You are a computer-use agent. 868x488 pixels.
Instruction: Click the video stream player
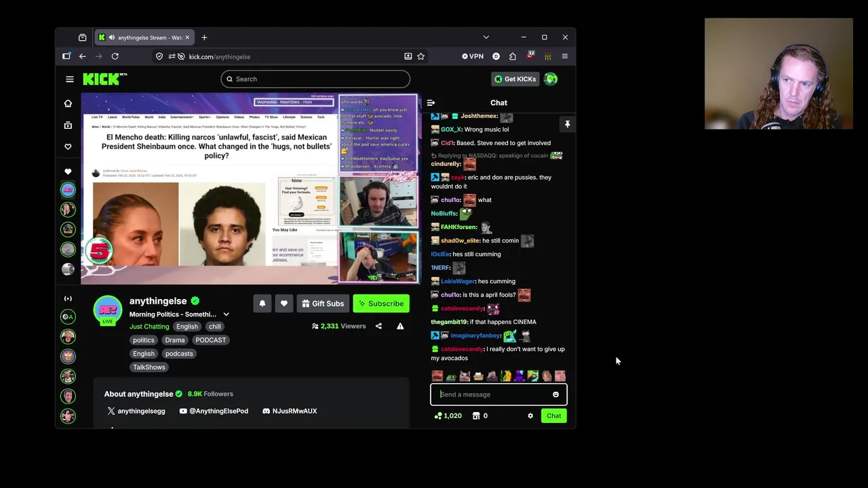click(x=251, y=189)
